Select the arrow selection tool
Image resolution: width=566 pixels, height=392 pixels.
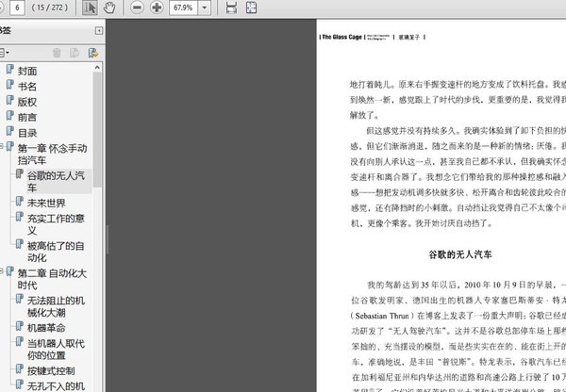point(90,8)
